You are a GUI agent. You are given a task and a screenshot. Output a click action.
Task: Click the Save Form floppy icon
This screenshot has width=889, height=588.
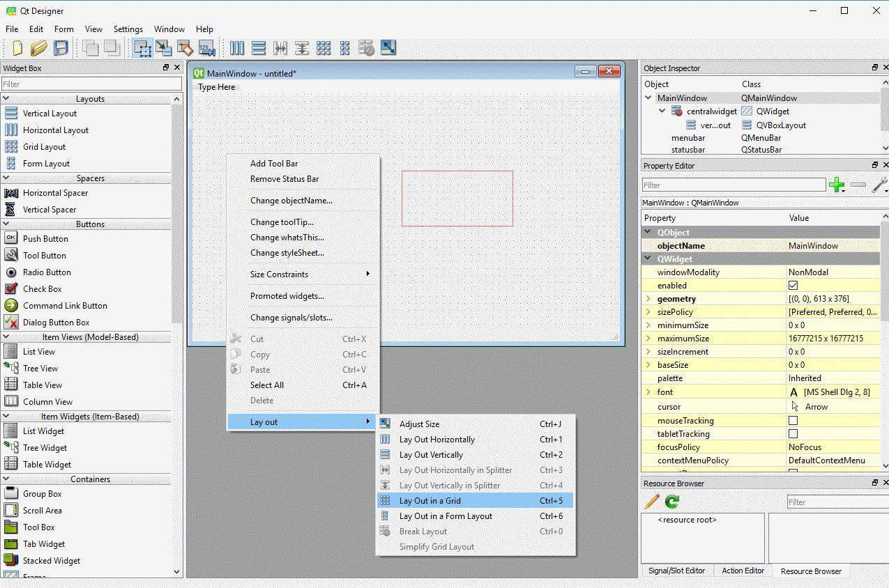coord(61,48)
